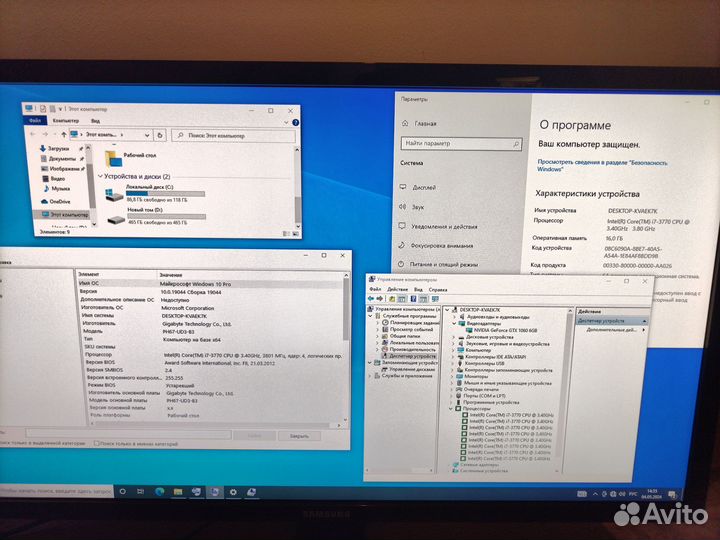This screenshot has width=720, height=540.
Task: Open the Файл tab in File Explorer
Action: click(35, 120)
